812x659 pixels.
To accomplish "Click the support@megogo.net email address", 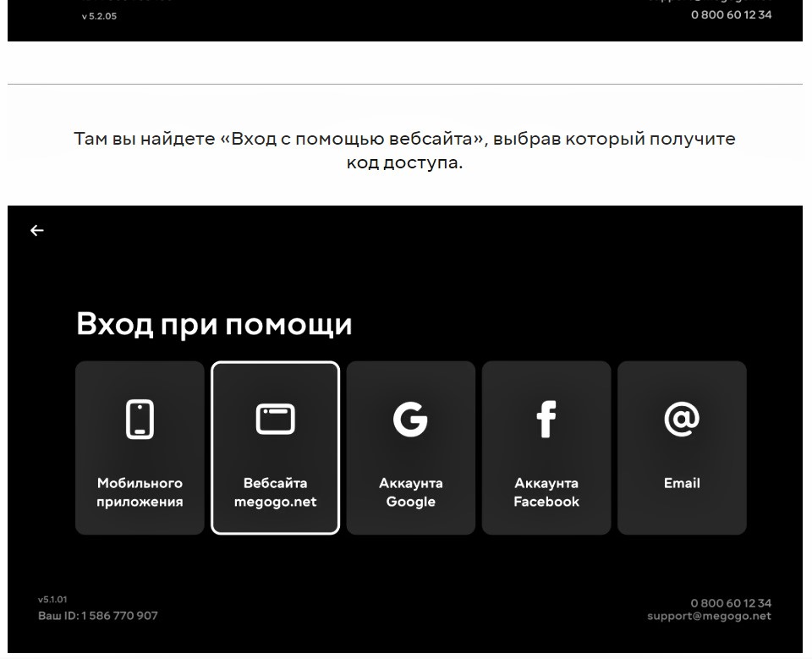I will pos(709,616).
